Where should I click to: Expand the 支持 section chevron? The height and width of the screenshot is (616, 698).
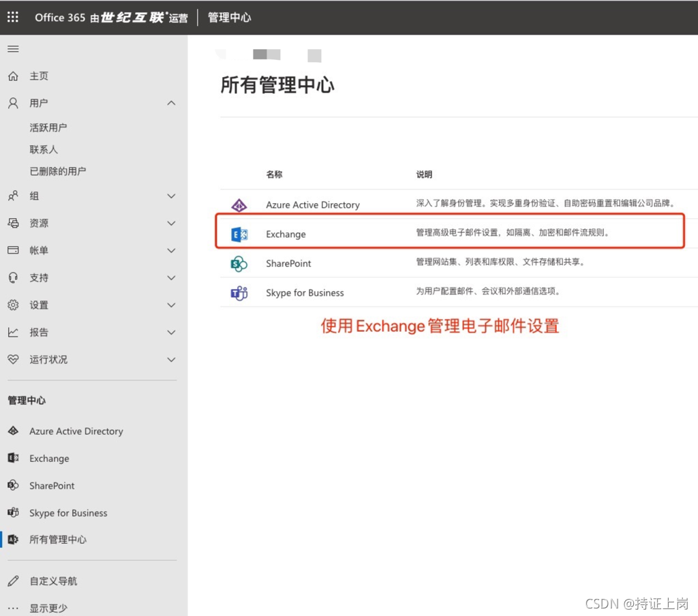coord(171,278)
